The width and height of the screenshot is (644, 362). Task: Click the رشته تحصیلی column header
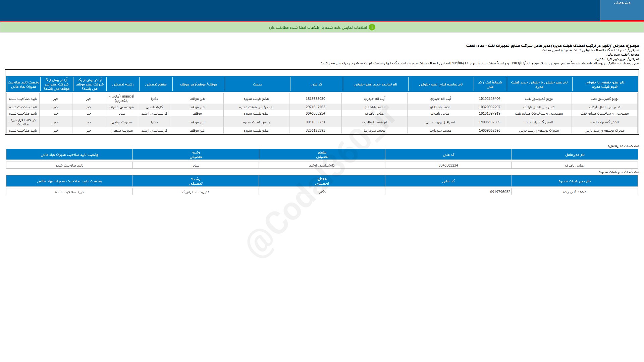[x=122, y=84]
